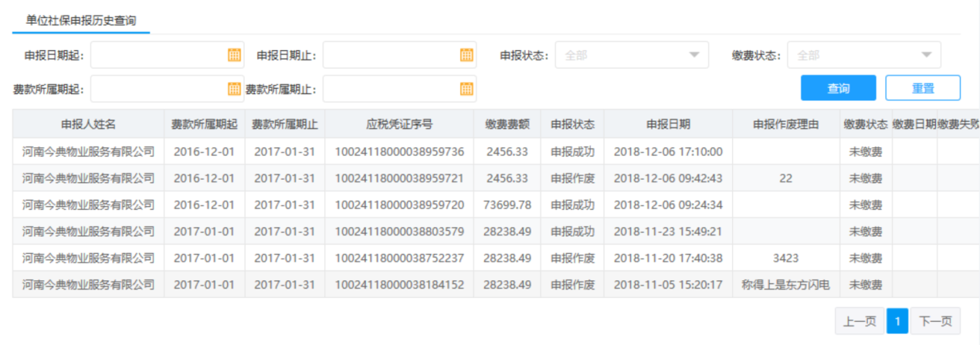This screenshot has height=345, width=980.
Task: Open calendar for 费款所属期起 field
Action: [234, 89]
